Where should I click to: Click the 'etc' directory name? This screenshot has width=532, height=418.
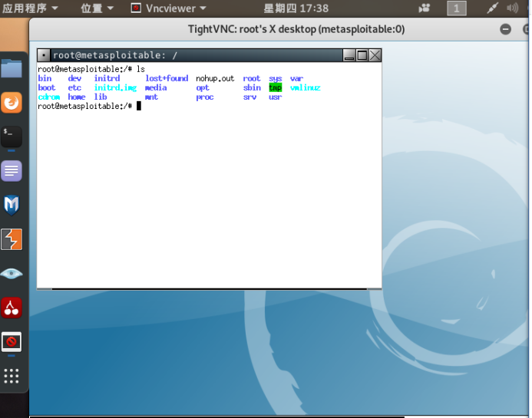[x=74, y=87]
